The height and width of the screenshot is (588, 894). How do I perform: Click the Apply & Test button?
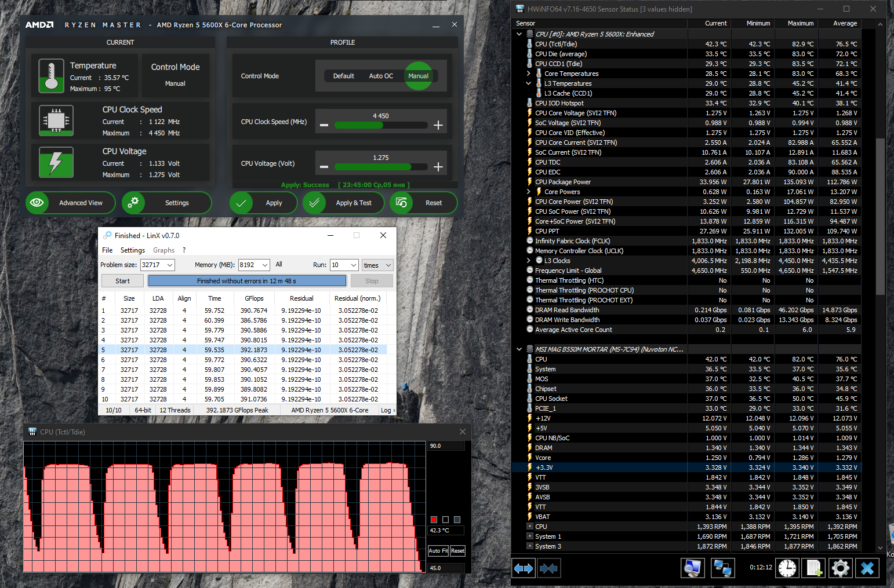[x=343, y=203]
